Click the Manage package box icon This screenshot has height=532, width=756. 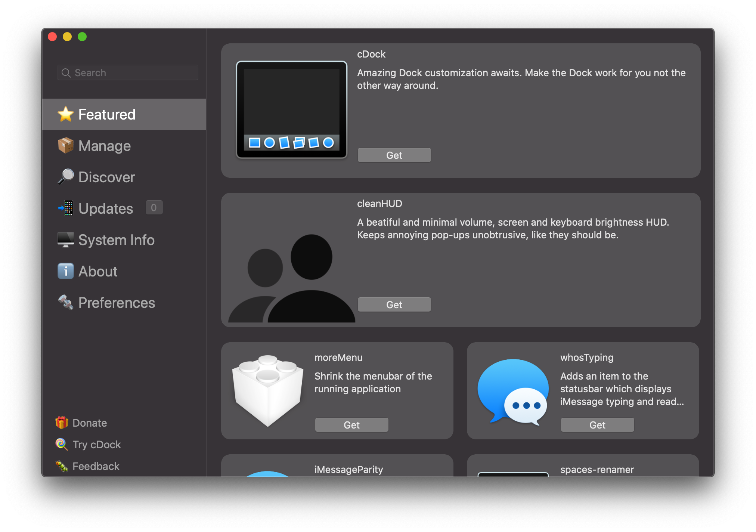click(x=65, y=146)
